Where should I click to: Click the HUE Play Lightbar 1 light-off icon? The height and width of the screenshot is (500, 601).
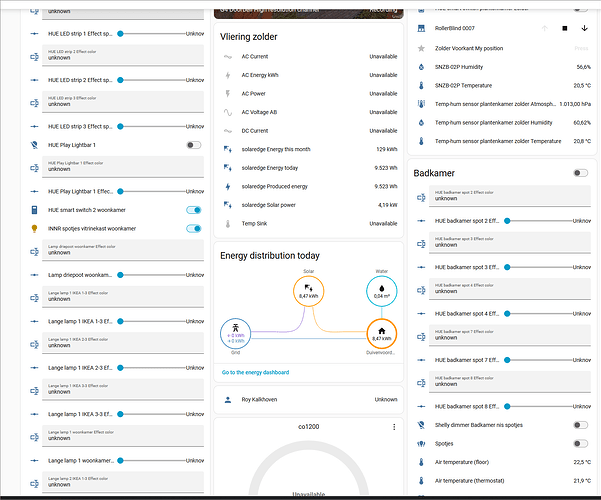[34, 145]
